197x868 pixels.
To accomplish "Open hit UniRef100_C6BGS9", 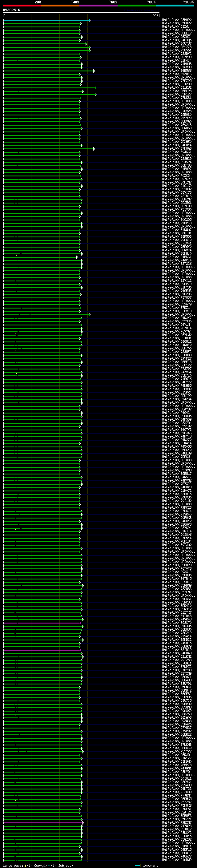I will [177, 646].
